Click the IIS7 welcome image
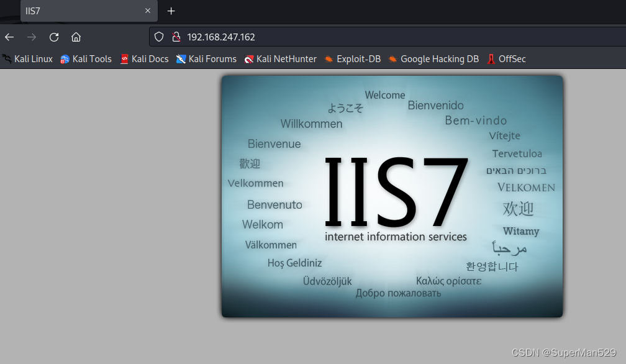The width and height of the screenshot is (626, 364). pyautogui.click(x=392, y=196)
